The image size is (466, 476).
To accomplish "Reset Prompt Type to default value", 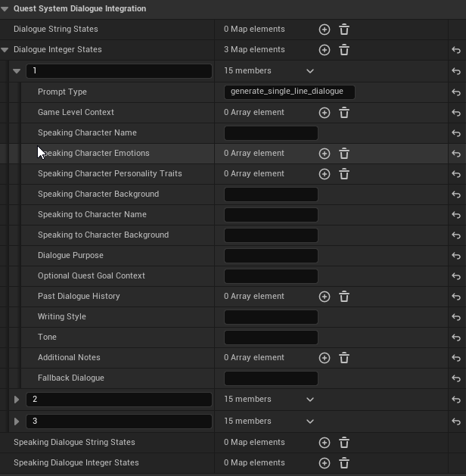I will [456, 92].
